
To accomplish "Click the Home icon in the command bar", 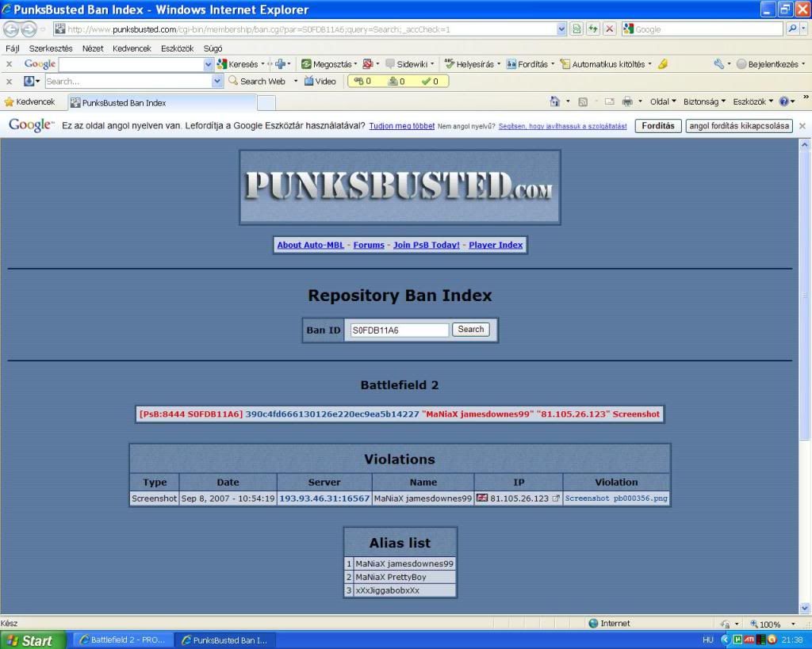I will [x=555, y=102].
